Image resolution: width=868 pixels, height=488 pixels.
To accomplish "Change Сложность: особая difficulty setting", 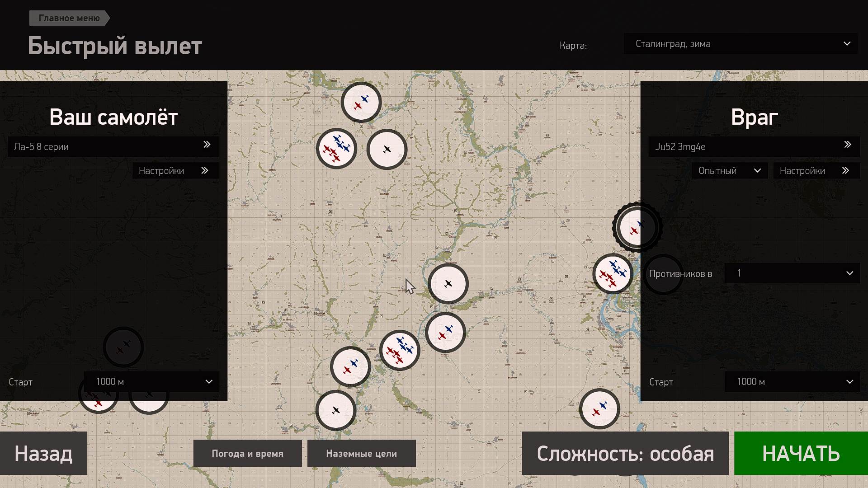I will tap(625, 453).
